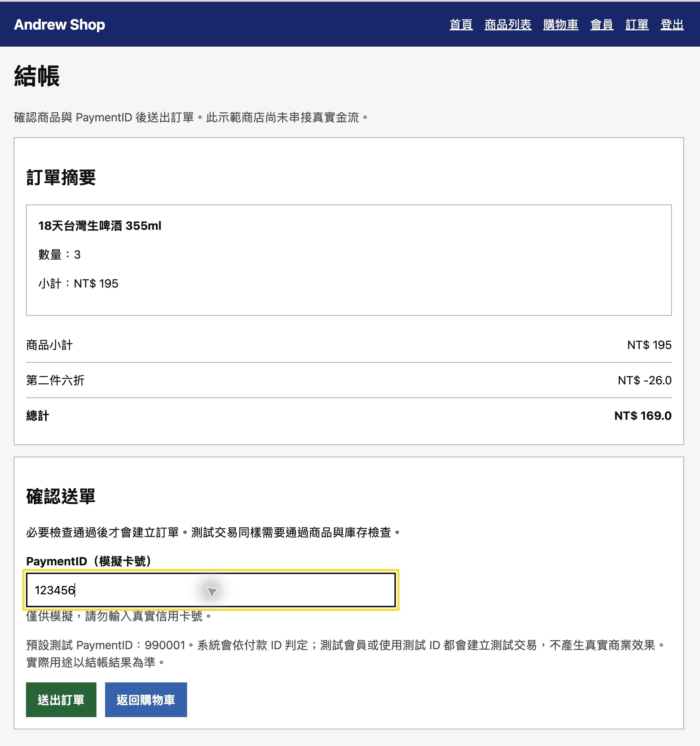This screenshot has width=700, height=746.
Task: Click 登出 to log out
Action: coord(672,25)
